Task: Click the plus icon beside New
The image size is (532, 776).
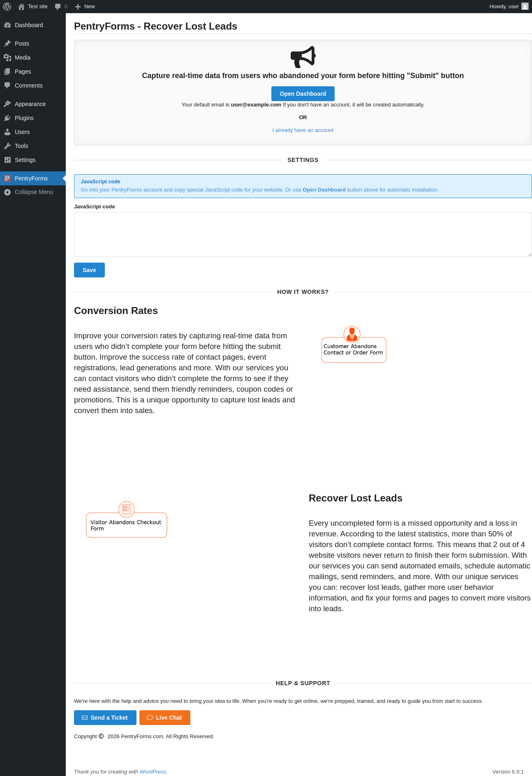Action: tap(78, 7)
